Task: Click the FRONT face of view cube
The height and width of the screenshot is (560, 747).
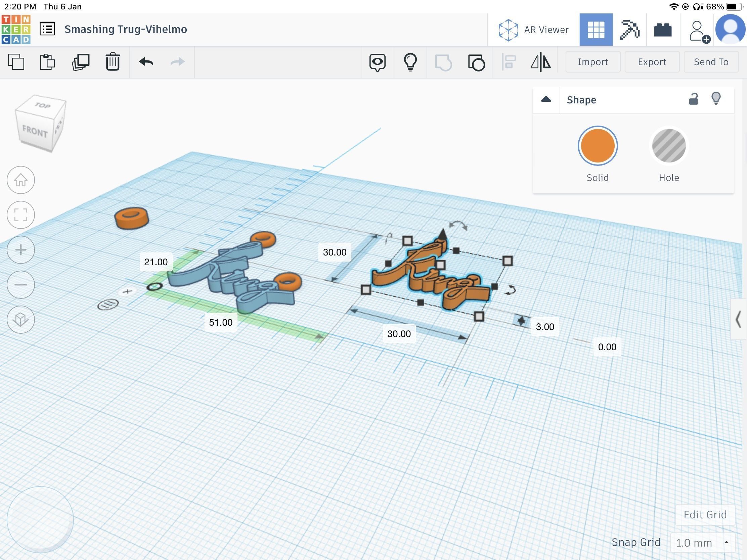Action: [35, 131]
